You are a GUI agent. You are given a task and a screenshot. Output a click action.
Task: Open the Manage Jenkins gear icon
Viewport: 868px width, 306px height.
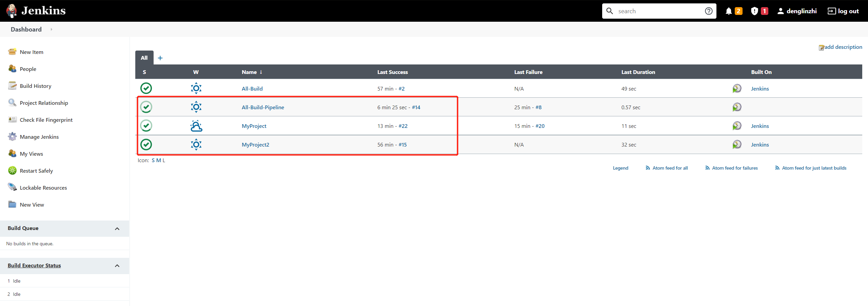[12, 137]
